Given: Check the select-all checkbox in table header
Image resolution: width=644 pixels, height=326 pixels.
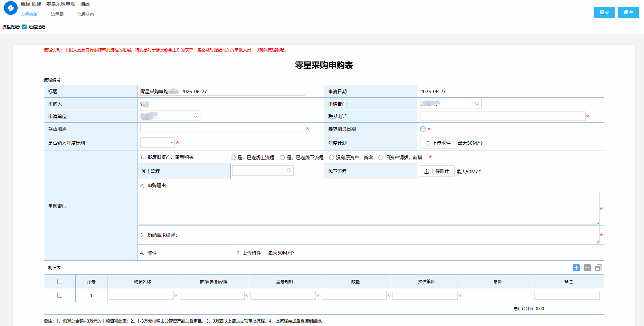Looking at the screenshot, I should [x=60, y=281].
